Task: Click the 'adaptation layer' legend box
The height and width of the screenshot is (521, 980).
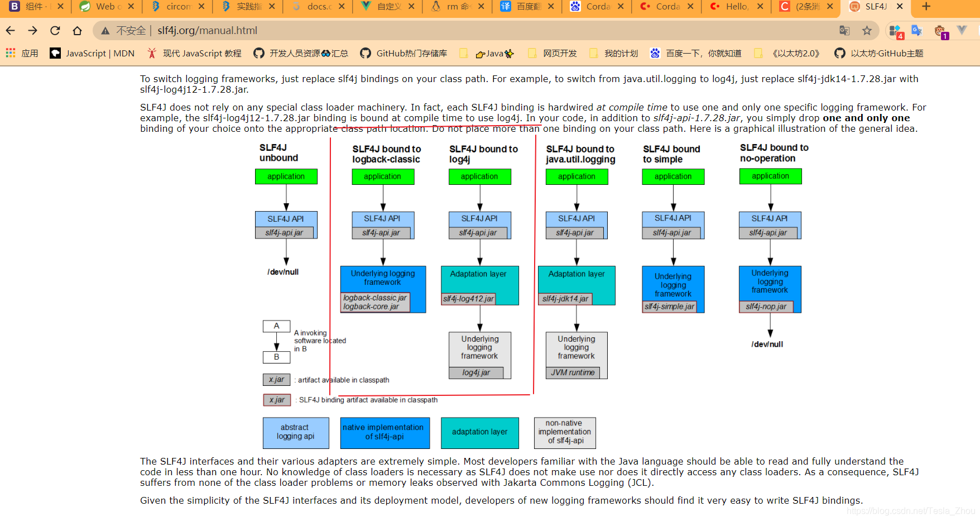Action: [x=480, y=433]
